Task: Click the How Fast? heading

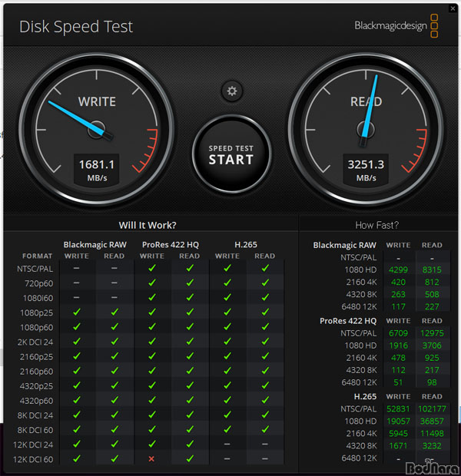Action: (376, 225)
